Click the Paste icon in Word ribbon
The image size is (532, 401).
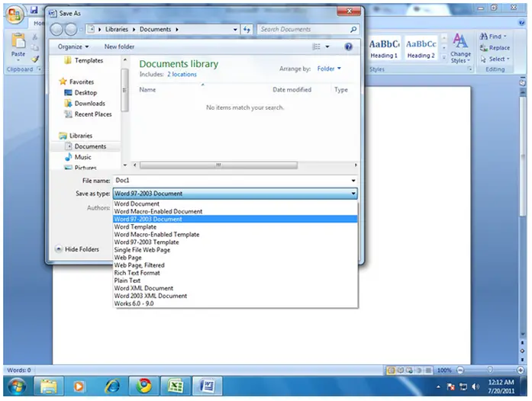(18, 41)
